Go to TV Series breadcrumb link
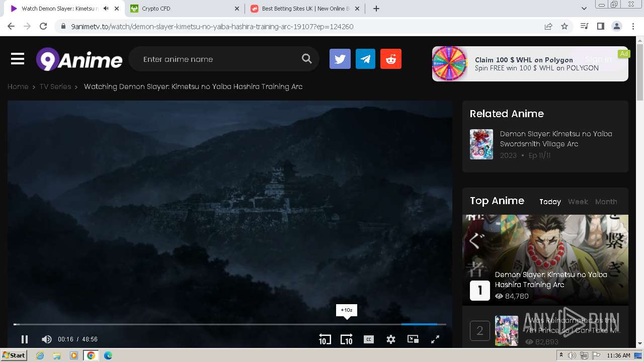Screen dimensions: 644x362 55,86
